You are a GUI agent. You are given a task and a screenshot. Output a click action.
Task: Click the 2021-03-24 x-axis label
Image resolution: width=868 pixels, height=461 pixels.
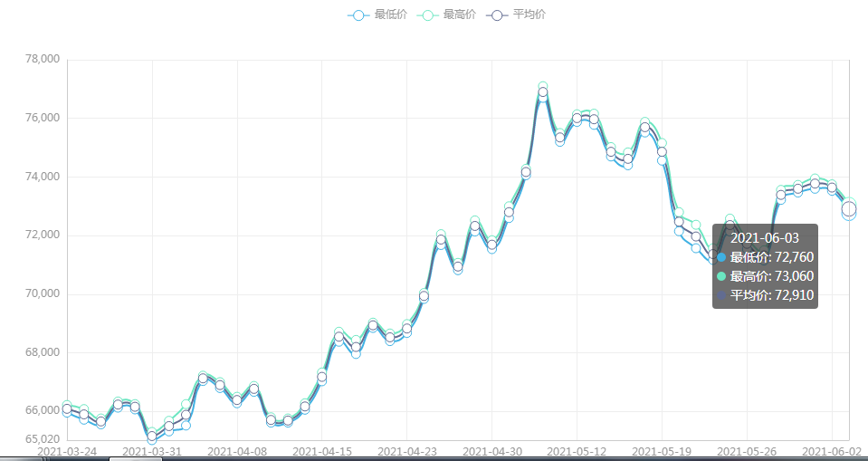tap(67, 450)
